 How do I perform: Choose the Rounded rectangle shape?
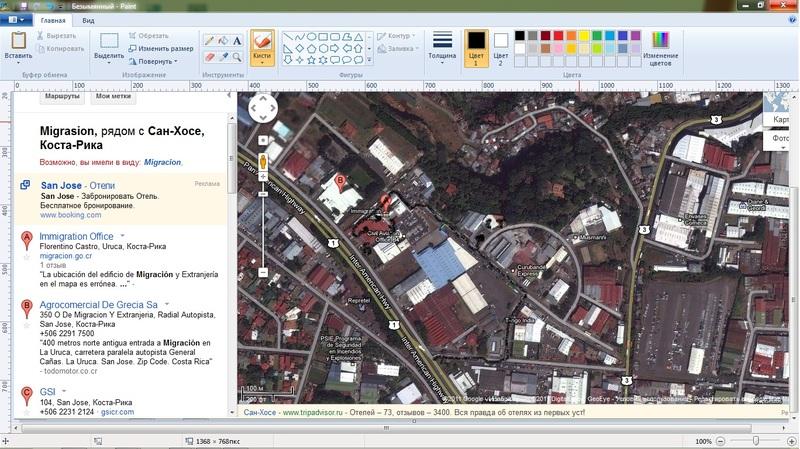335,37
